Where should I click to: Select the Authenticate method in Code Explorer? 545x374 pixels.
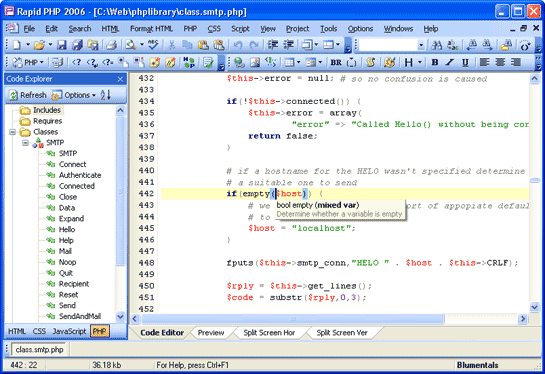pyautogui.click(x=80, y=175)
